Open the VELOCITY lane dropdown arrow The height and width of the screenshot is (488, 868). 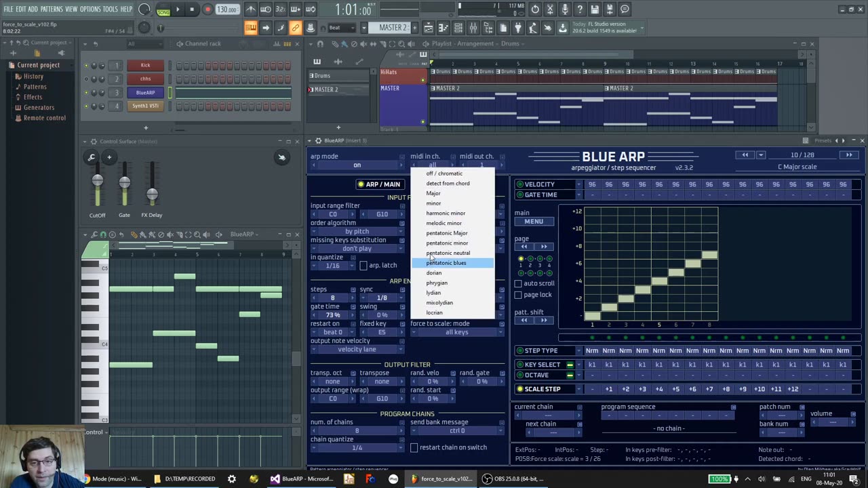(578, 184)
